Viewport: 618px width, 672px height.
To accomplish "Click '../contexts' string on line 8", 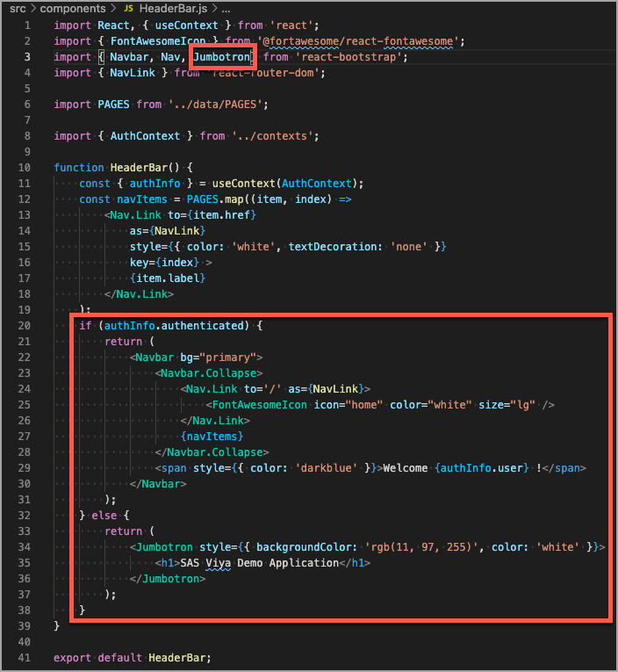I will pyautogui.click(x=272, y=136).
